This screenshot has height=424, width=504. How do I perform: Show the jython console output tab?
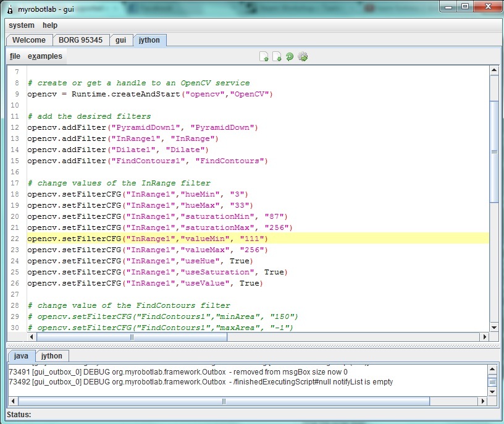[51, 356]
